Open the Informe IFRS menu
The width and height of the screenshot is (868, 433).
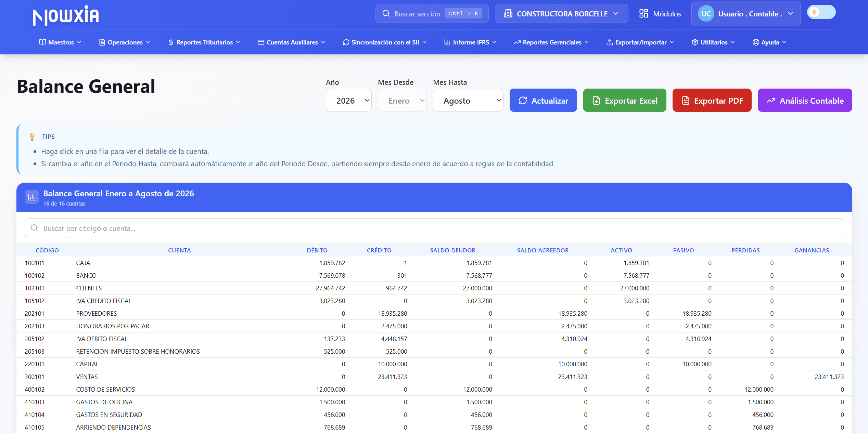pyautogui.click(x=470, y=42)
